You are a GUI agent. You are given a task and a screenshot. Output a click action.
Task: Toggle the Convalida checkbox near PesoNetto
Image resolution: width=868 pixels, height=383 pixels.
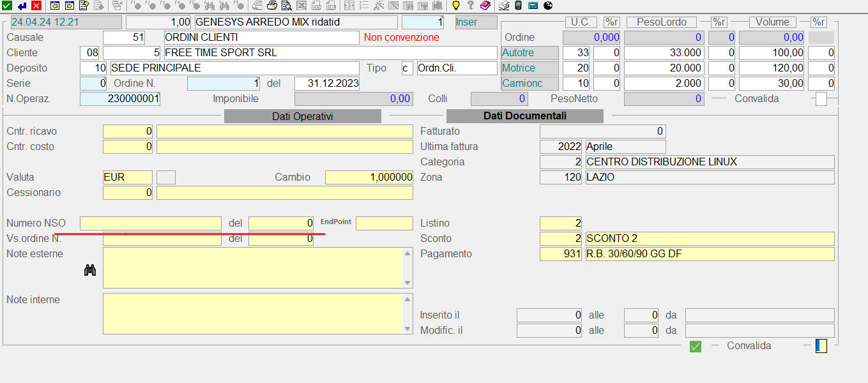[821, 99]
